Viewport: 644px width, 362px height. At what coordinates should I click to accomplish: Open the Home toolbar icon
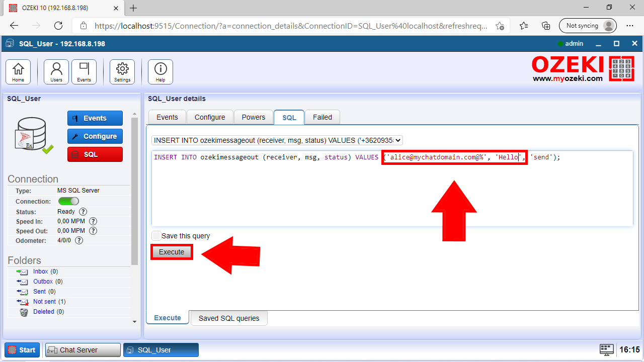18,72
